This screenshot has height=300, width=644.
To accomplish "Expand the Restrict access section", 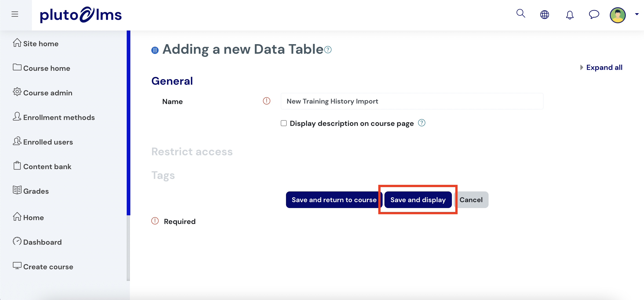I will pyautogui.click(x=192, y=152).
